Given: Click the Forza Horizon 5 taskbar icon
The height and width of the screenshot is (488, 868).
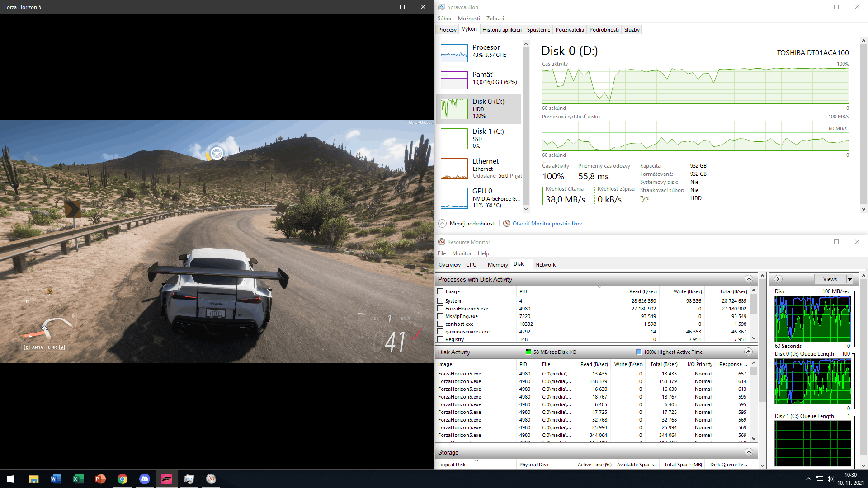Looking at the screenshot, I should point(167,479).
